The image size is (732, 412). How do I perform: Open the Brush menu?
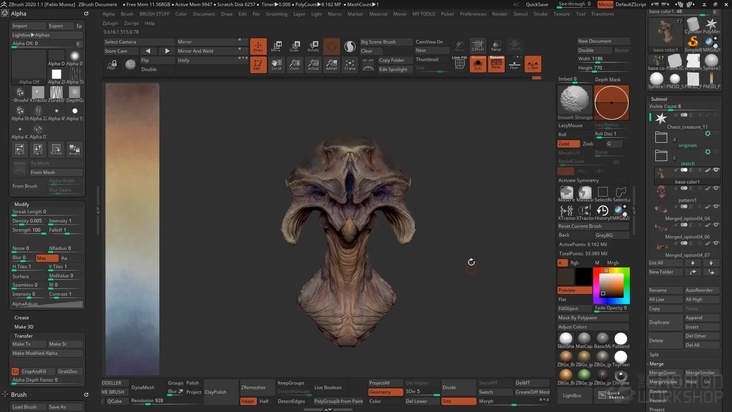tap(127, 14)
